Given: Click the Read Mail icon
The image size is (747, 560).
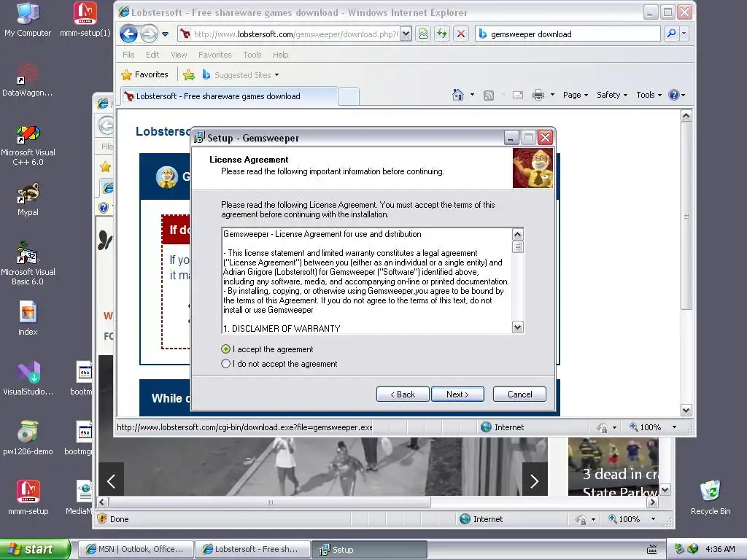Looking at the screenshot, I should click(x=518, y=95).
